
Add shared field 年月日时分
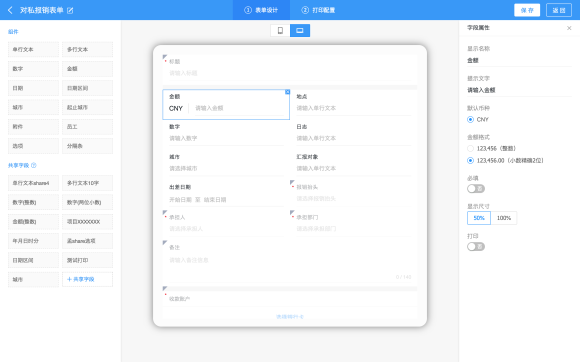click(x=33, y=241)
